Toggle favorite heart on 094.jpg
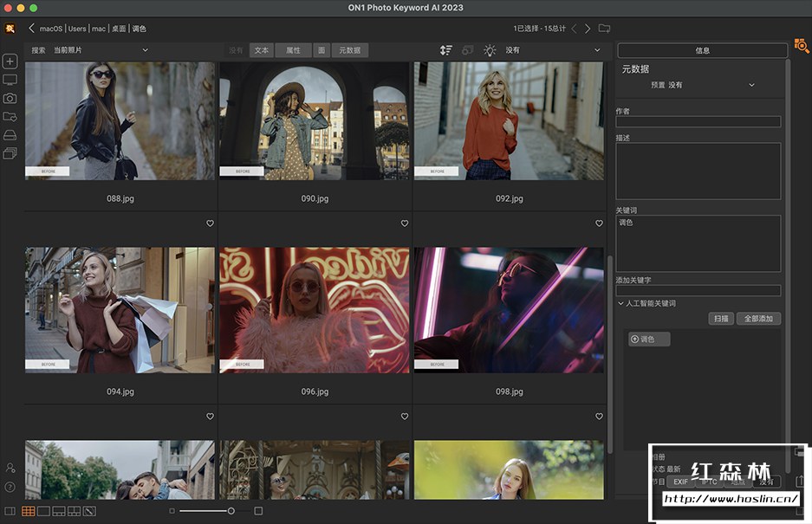Image resolution: width=812 pixels, height=524 pixels. point(210,223)
